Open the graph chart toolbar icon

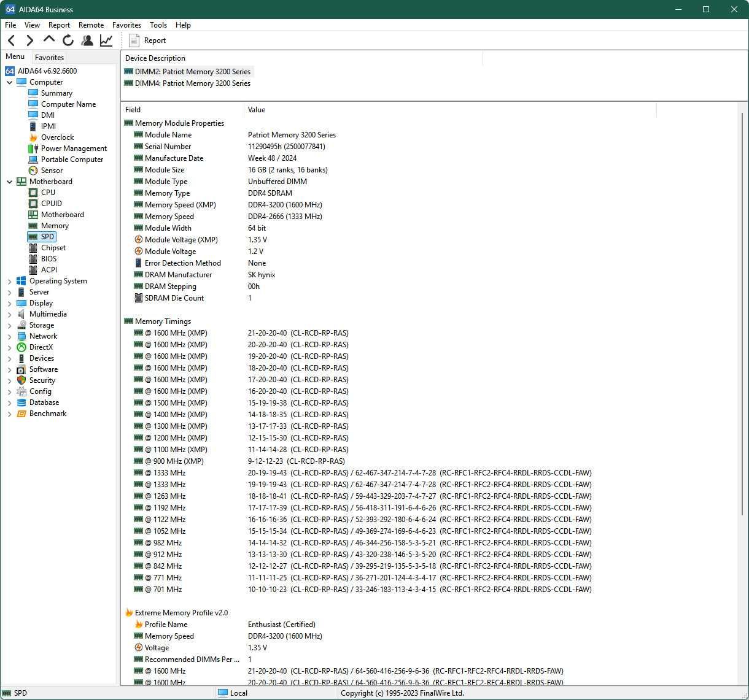(x=106, y=40)
